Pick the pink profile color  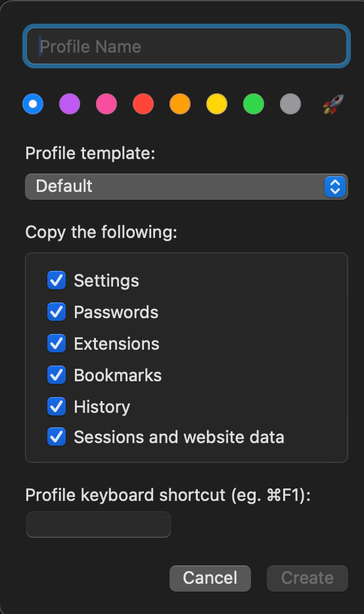[106, 104]
